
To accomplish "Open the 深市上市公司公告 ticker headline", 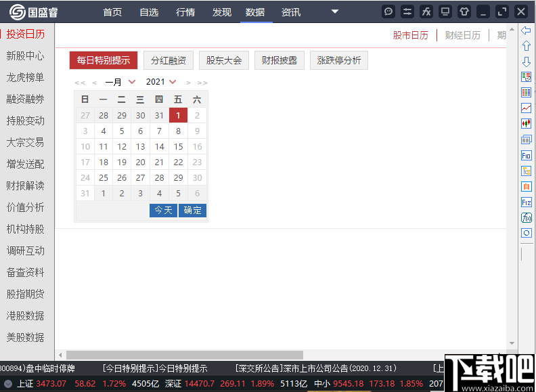I will [x=316, y=369].
